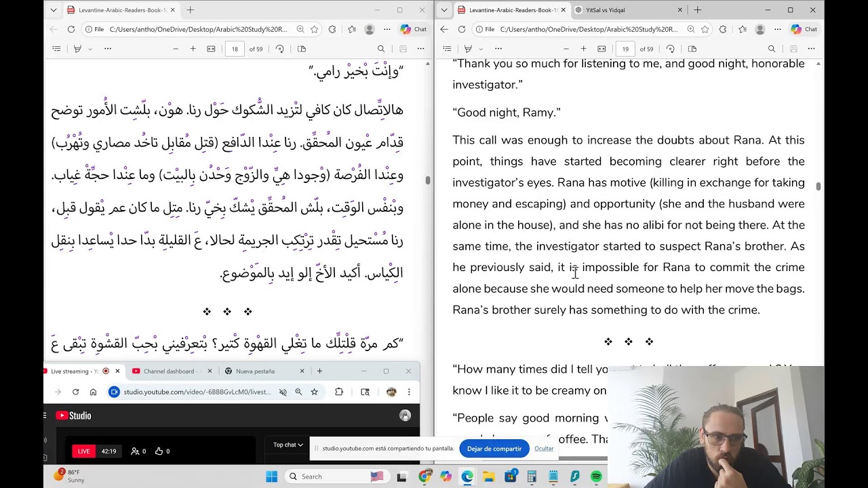Switch to the YitSal vs Yidqal tab

click(x=629, y=10)
